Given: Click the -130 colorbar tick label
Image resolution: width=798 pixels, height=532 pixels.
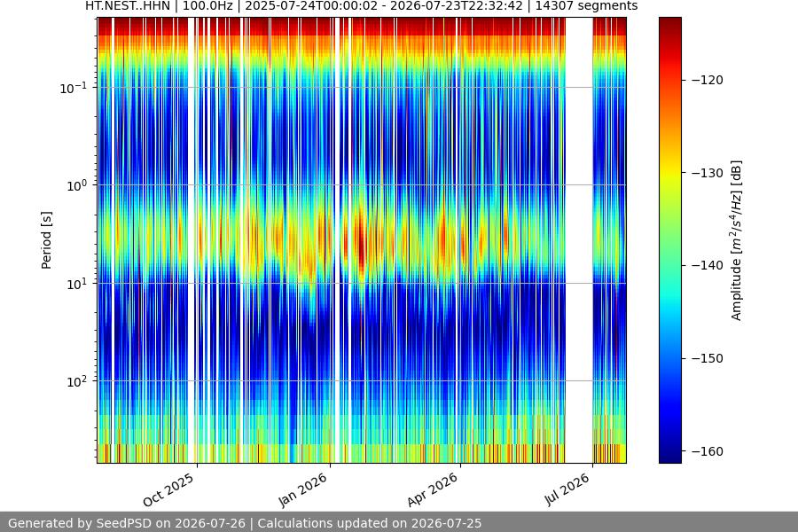Looking at the screenshot, I should pyautogui.click(x=708, y=173).
